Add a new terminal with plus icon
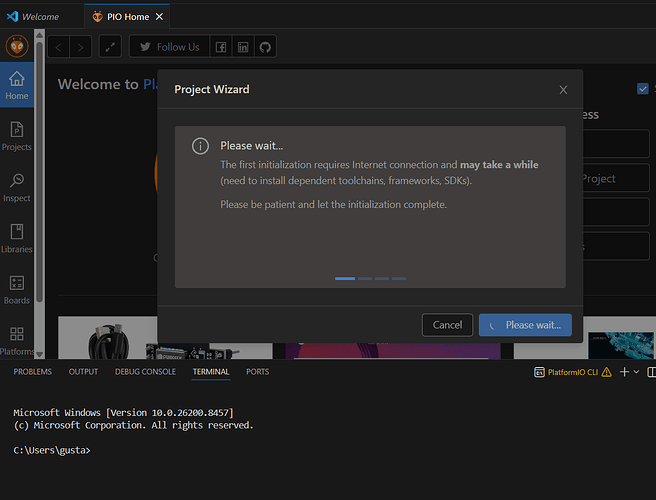Viewport: 656px width, 500px height. [x=624, y=372]
